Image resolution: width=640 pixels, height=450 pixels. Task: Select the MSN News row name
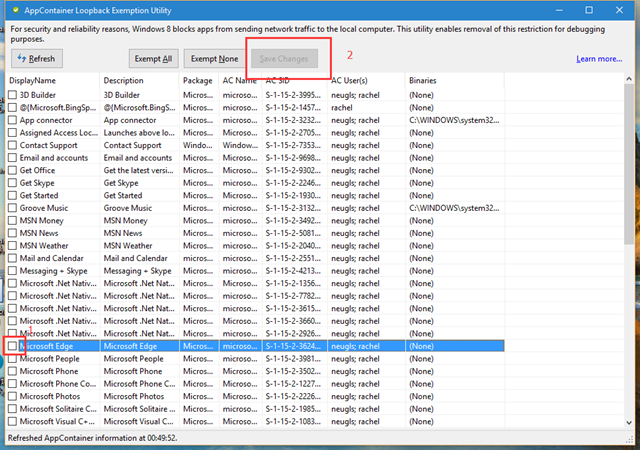pos(39,233)
